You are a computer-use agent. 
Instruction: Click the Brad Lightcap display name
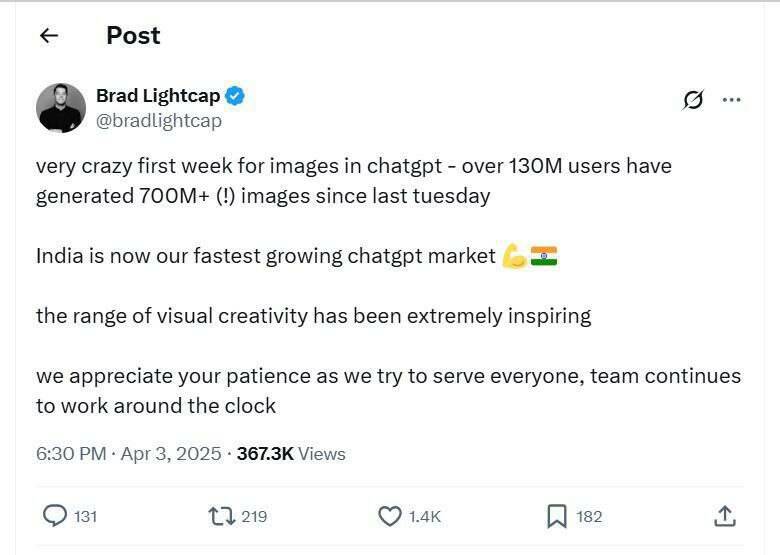point(158,96)
